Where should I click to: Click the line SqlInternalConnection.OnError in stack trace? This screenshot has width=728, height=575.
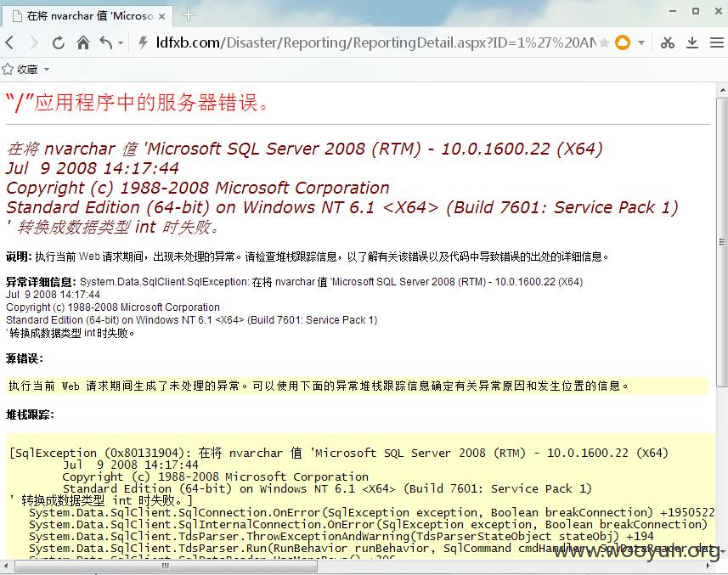(368, 525)
